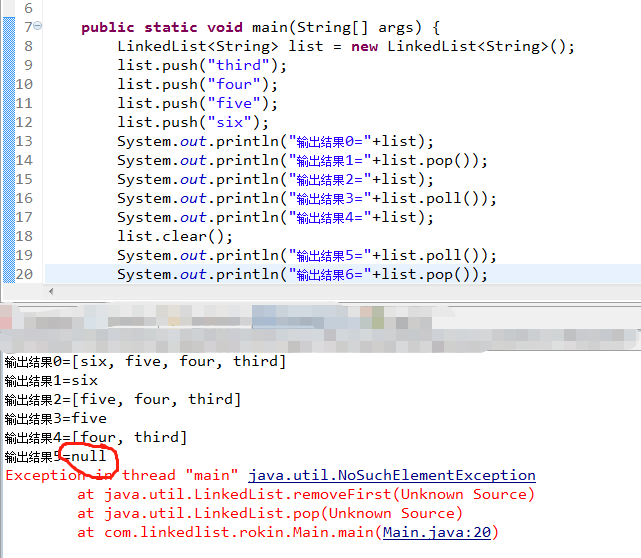Click 'Exception in thread "main"' text
This screenshot has height=558, width=641.
[121, 475]
